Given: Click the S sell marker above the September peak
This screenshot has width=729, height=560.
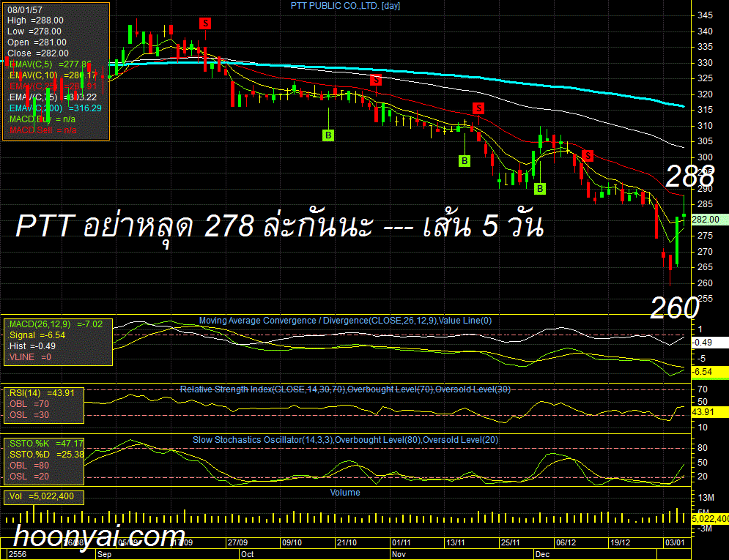Looking at the screenshot, I should click(x=205, y=23).
